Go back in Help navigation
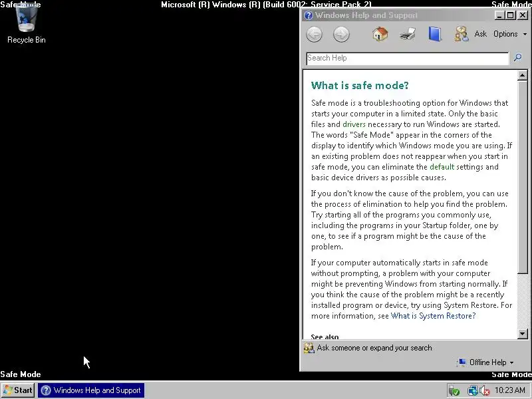This screenshot has width=532, height=399. pyautogui.click(x=314, y=35)
